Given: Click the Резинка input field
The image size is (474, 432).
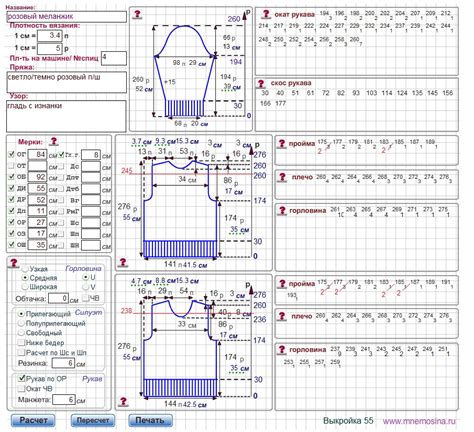Looking at the screenshot, I should [x=63, y=363].
